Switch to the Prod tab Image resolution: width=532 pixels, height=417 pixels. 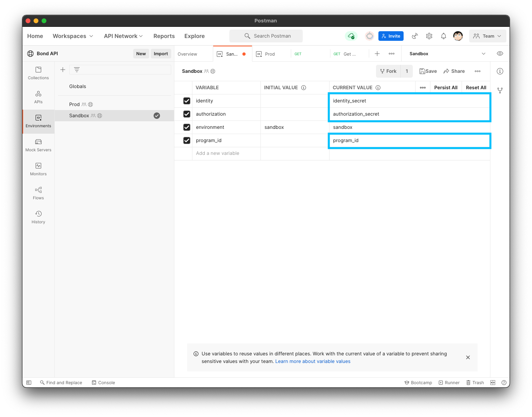pyautogui.click(x=270, y=54)
